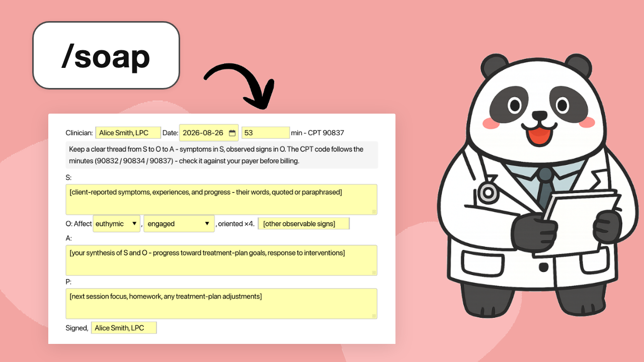Click the /soap command badge
This screenshot has height=362, width=644.
pyautogui.click(x=106, y=55)
